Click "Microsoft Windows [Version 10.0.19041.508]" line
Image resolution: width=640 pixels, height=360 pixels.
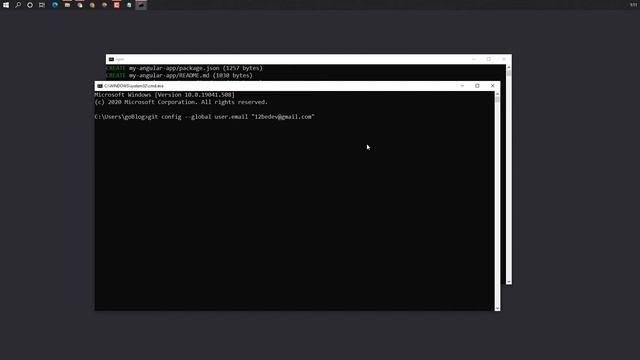point(164,95)
